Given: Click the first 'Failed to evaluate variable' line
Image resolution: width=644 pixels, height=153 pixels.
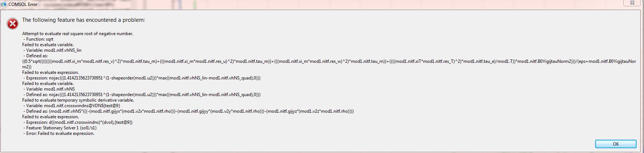Looking at the screenshot, I should tap(48, 45).
